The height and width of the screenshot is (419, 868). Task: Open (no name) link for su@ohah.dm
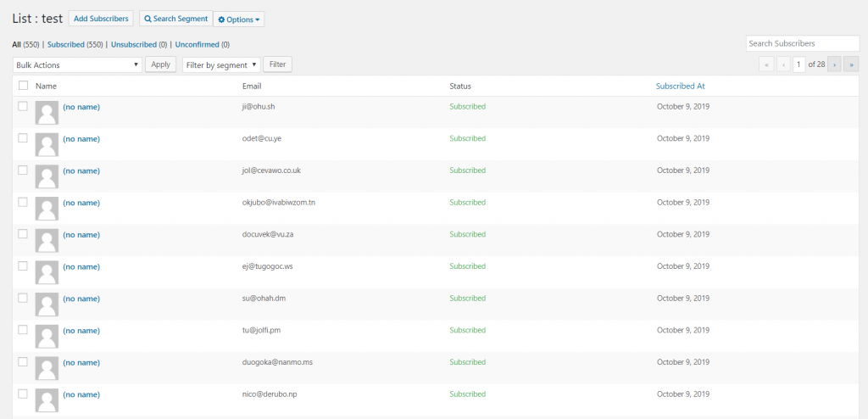81,299
